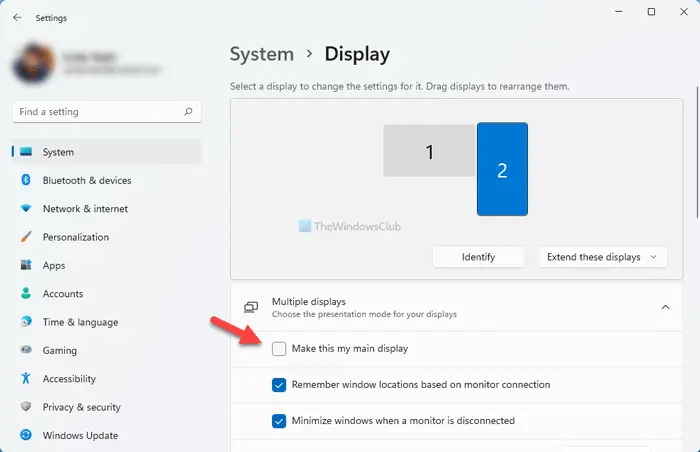Open Network & internet via its wifi icon
700x452 pixels.
pos(26,209)
